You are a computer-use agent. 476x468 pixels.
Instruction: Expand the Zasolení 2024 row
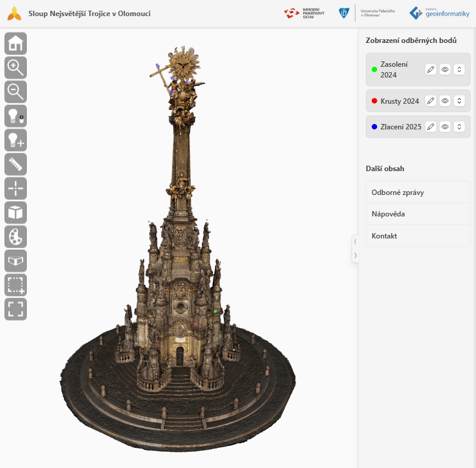tap(459, 70)
